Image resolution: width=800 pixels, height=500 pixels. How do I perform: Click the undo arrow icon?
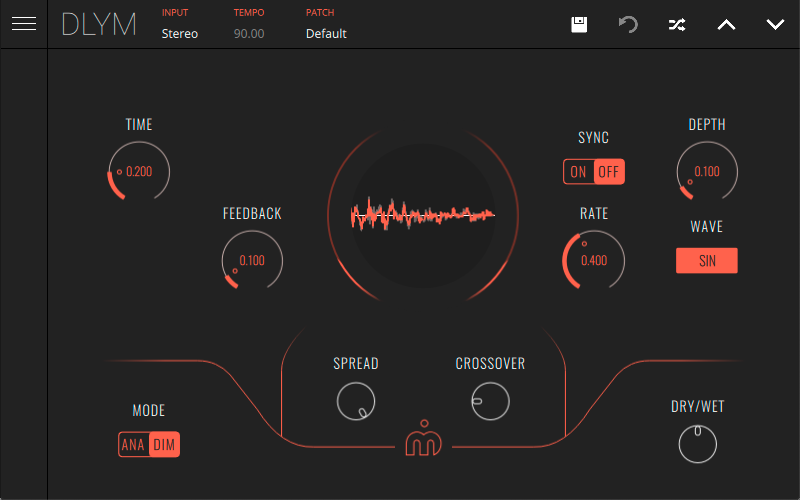click(x=628, y=24)
